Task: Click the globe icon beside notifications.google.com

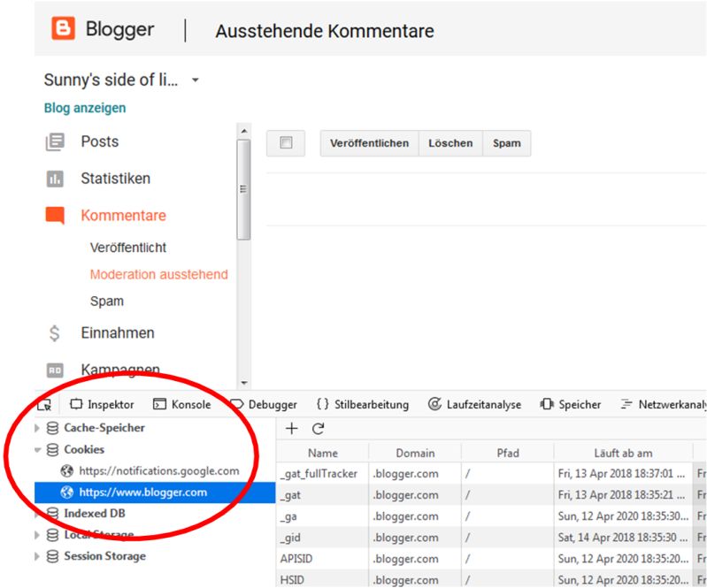Action: pos(66,471)
